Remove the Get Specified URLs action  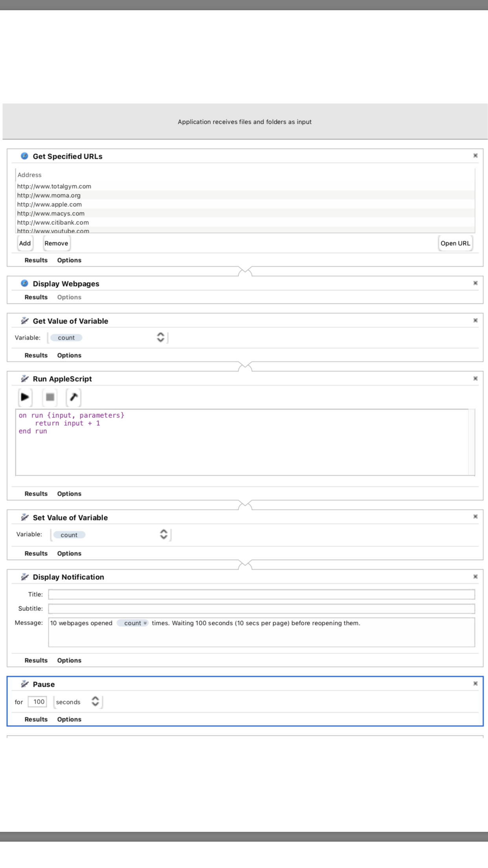475,156
